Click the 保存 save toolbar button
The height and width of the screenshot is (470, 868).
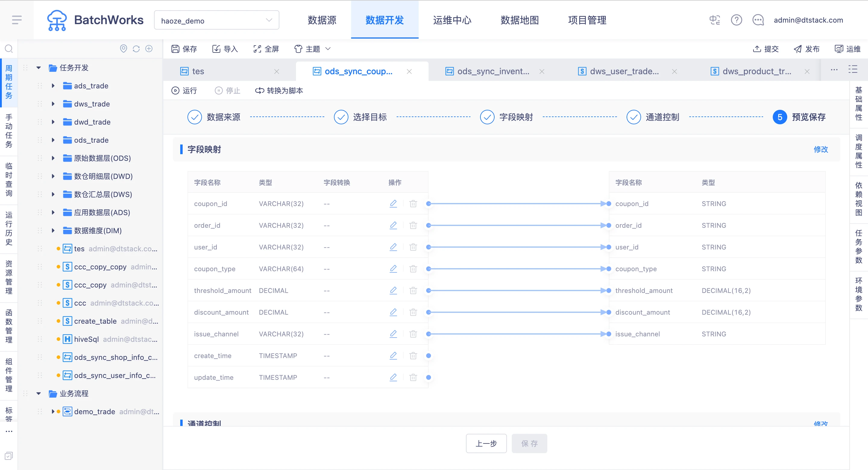pos(184,49)
